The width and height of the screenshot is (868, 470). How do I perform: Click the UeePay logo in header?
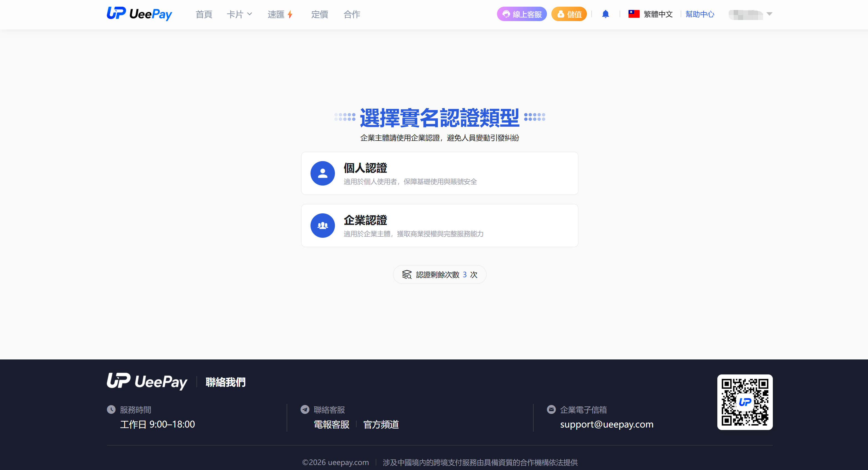coord(139,14)
